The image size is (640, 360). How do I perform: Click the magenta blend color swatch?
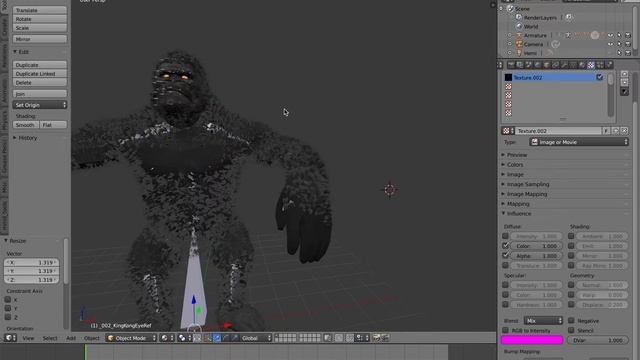pos(532,340)
